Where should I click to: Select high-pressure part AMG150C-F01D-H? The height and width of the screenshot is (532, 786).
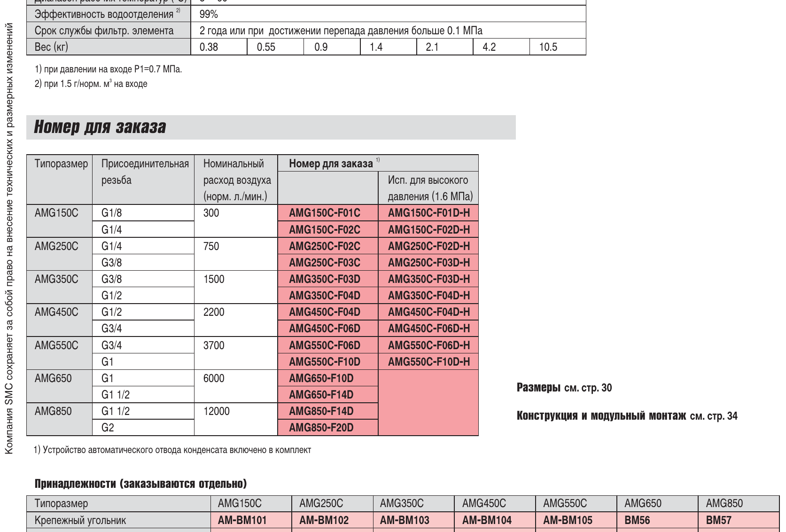(x=429, y=213)
